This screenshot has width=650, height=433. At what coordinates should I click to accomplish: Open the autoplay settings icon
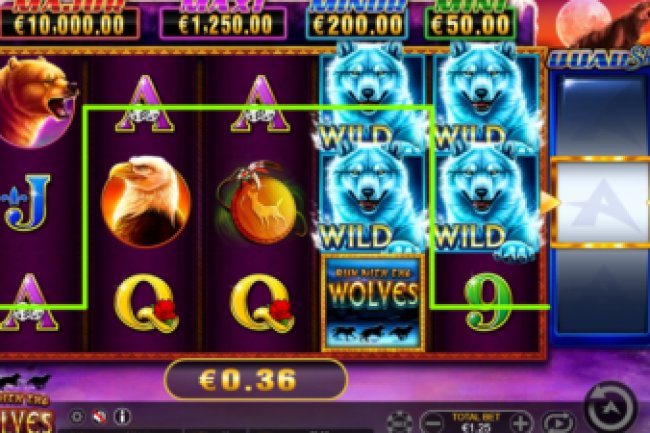point(558,423)
